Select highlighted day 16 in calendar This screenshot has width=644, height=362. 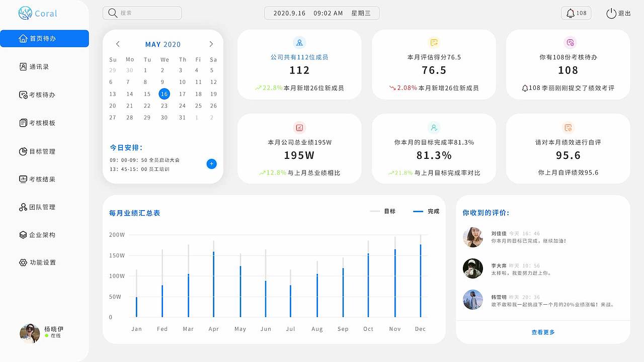164,94
